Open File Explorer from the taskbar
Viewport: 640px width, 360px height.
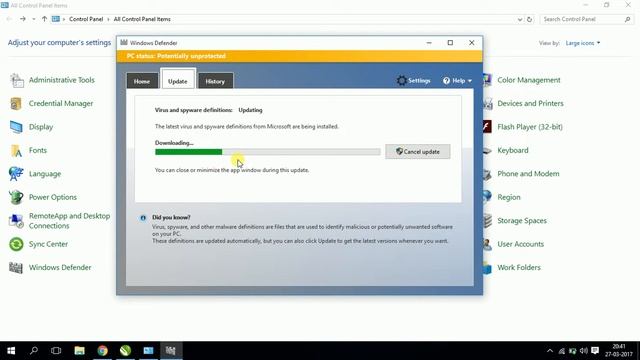[79, 351]
